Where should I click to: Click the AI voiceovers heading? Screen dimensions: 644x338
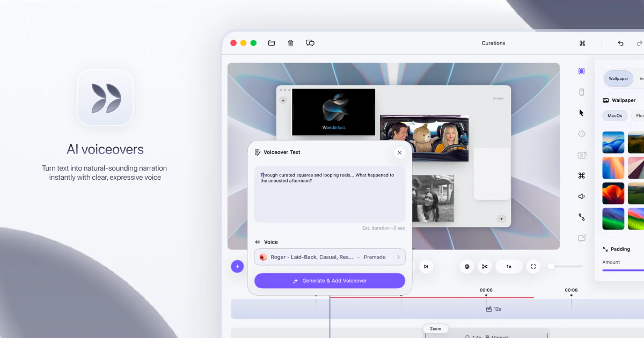coord(105,149)
